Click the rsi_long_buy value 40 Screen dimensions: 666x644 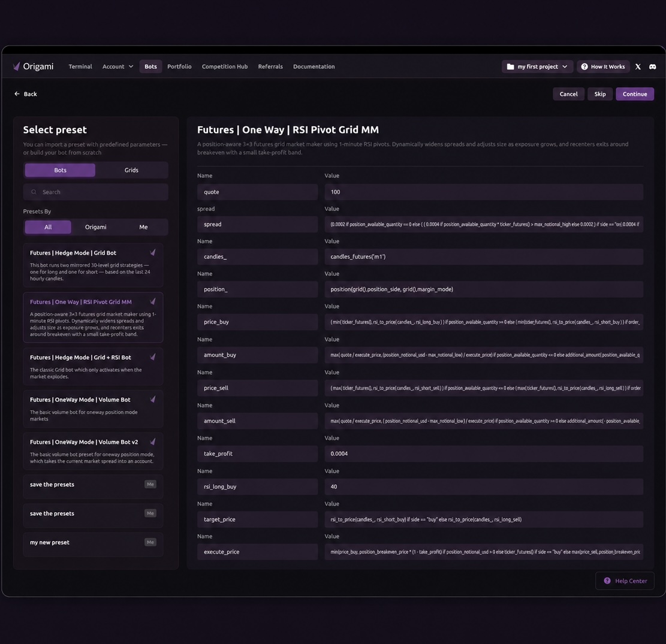484,486
